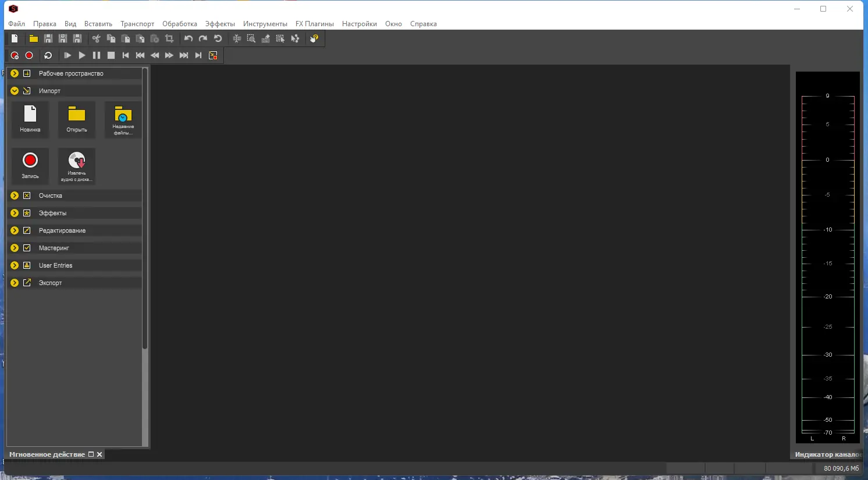Select the Event selection tool
This screenshot has width=868, height=480.
(280, 38)
